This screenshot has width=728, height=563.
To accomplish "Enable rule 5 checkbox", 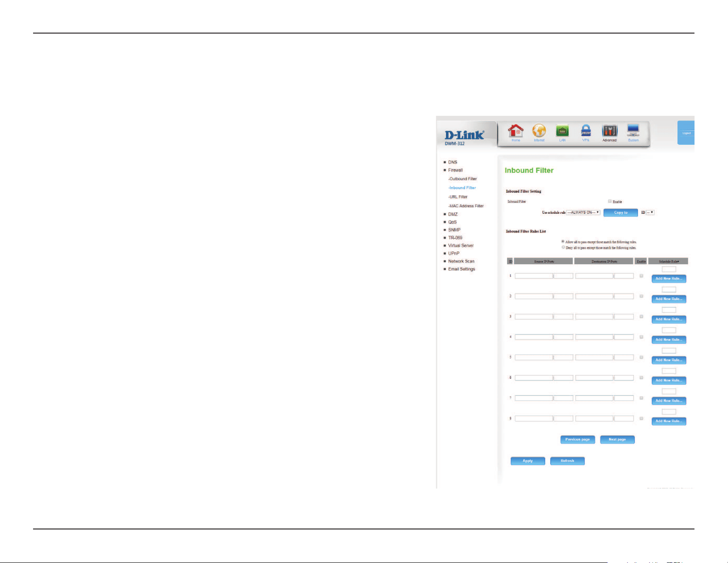I will [x=641, y=358].
